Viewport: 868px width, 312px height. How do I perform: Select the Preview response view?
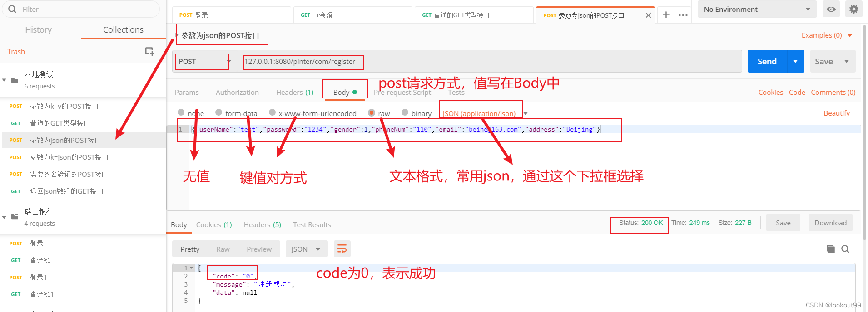coord(259,249)
